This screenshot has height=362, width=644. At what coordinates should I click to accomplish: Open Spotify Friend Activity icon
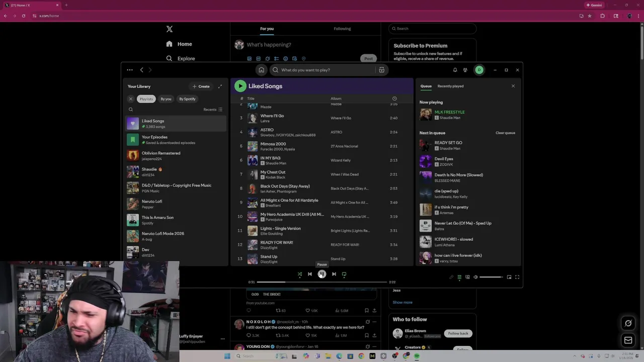(465, 70)
